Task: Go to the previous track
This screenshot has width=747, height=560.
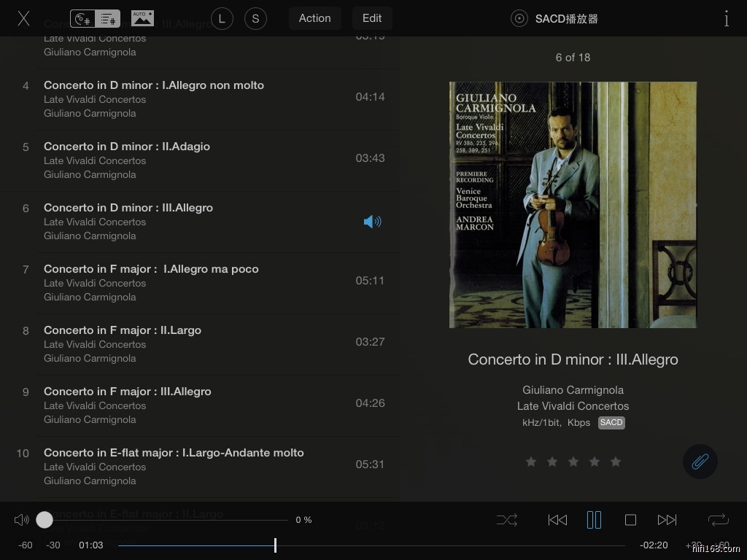Action: [557, 520]
